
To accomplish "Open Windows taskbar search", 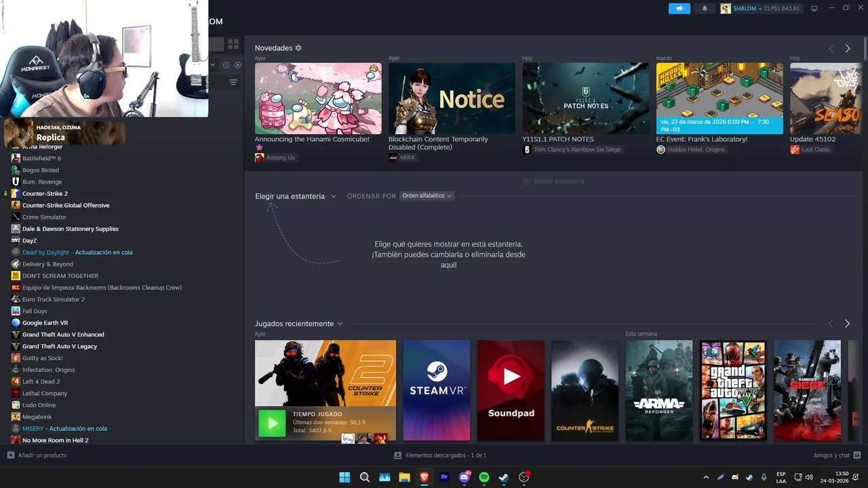I will [365, 477].
